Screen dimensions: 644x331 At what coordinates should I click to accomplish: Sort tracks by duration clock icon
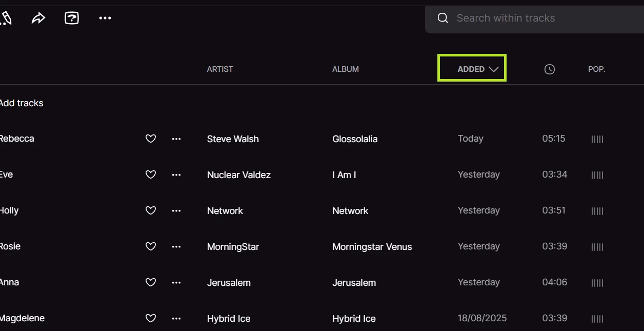550,69
